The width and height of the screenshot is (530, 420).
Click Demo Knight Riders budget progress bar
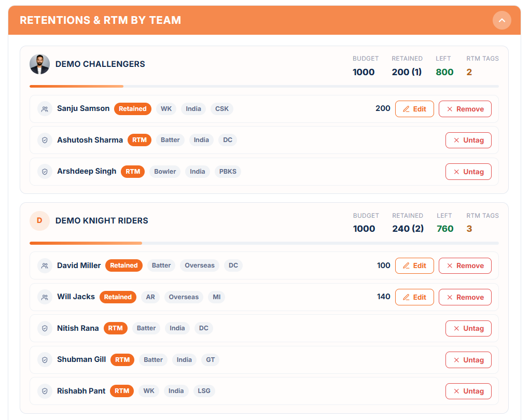pyautogui.click(x=264, y=243)
